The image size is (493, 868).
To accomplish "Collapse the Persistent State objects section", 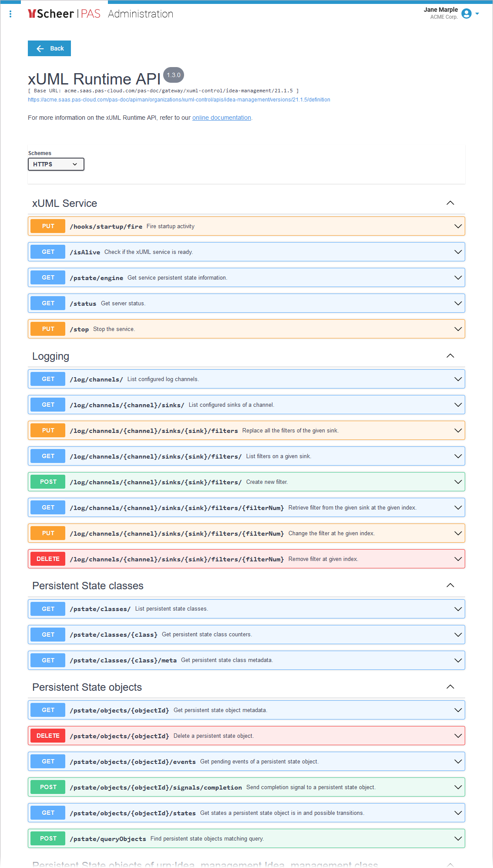I will pos(450,687).
